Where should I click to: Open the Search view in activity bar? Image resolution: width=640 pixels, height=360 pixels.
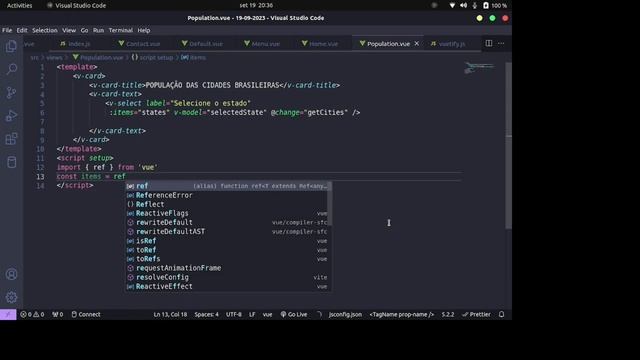pos(11,69)
